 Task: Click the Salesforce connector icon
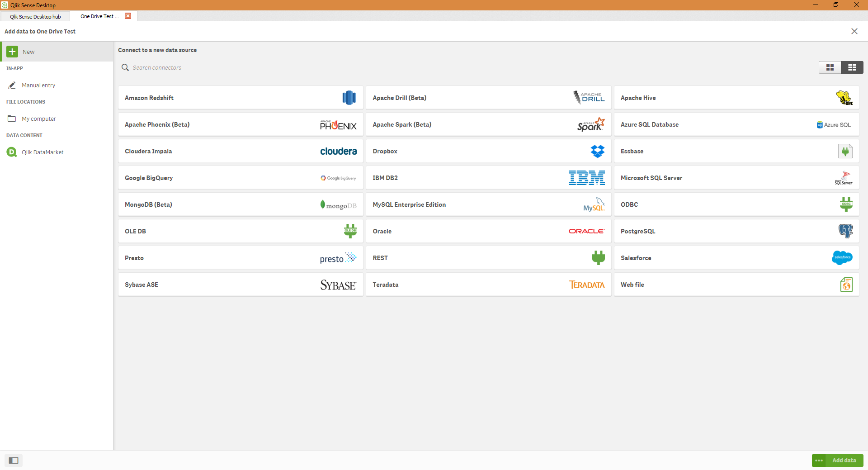pos(842,257)
